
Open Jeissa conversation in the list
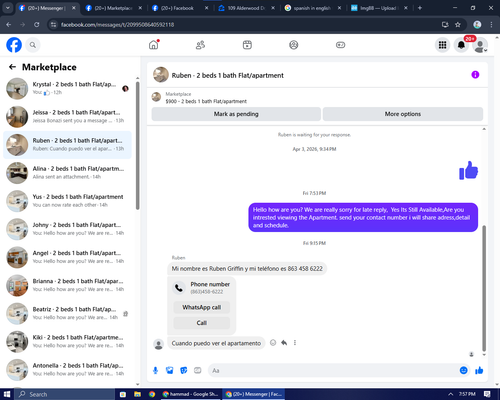coord(67,117)
